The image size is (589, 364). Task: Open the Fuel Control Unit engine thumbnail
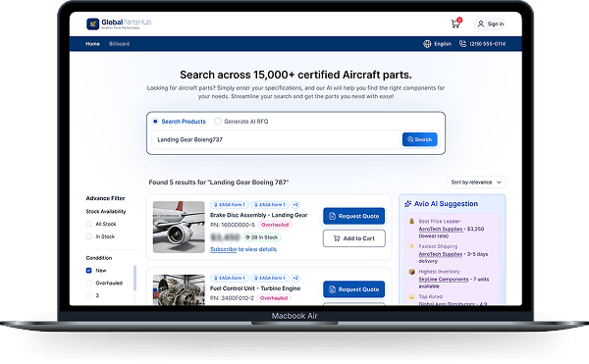(x=179, y=289)
